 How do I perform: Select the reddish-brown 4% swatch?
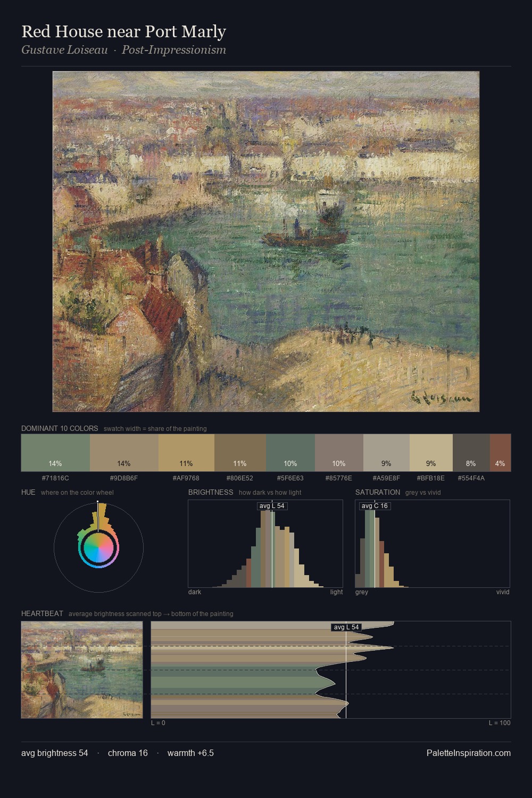tap(500, 453)
